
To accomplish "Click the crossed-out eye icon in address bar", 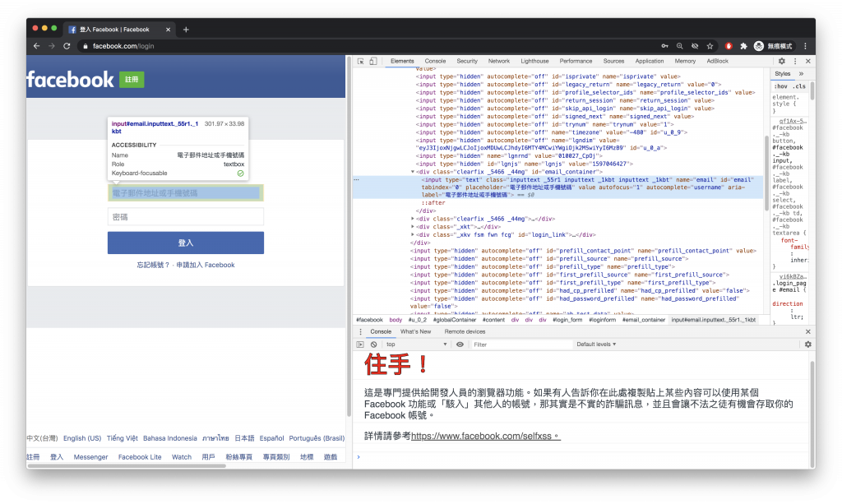I will click(695, 46).
